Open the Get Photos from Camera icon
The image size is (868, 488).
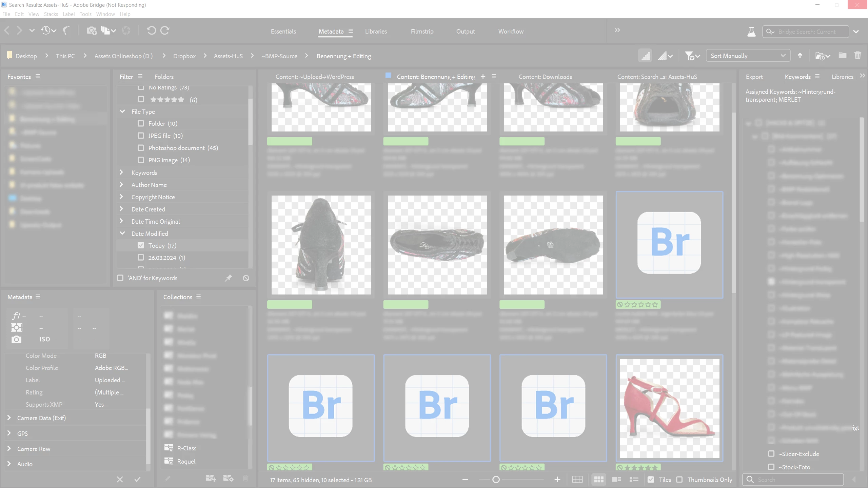tap(92, 30)
